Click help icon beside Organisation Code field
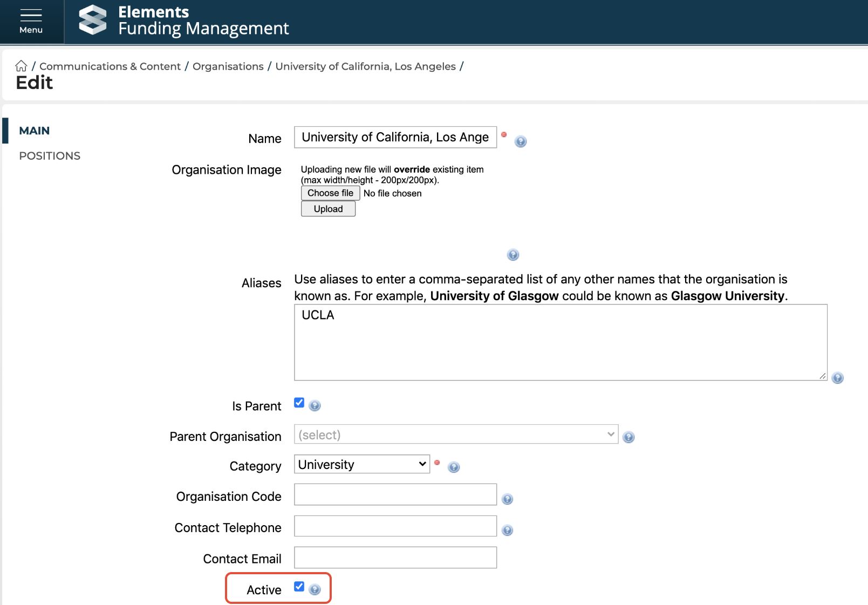Screen dimensions: 868x605 [507, 499]
